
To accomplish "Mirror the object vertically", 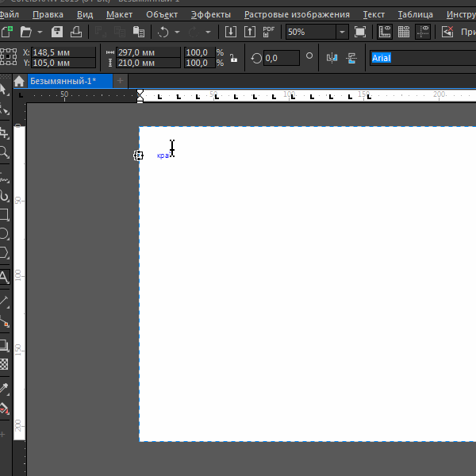I will [351, 58].
